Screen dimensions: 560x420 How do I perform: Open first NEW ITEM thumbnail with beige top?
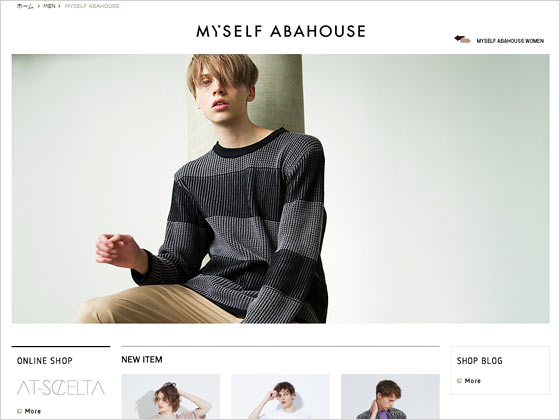click(x=171, y=396)
